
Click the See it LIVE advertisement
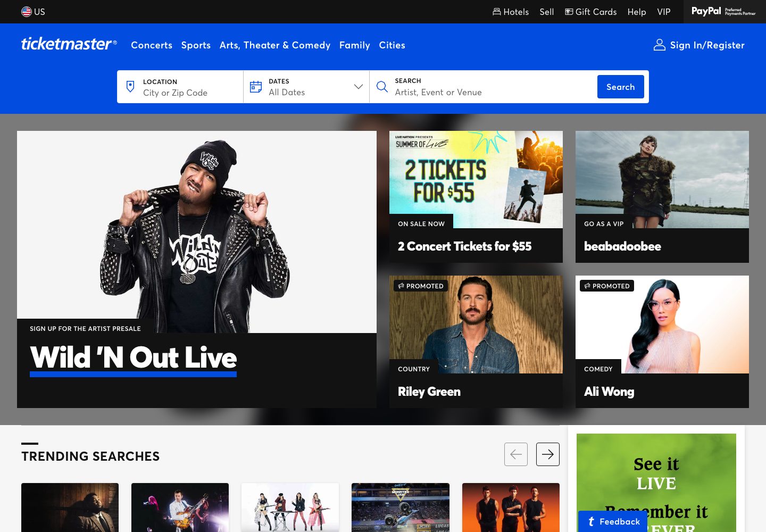click(656, 483)
